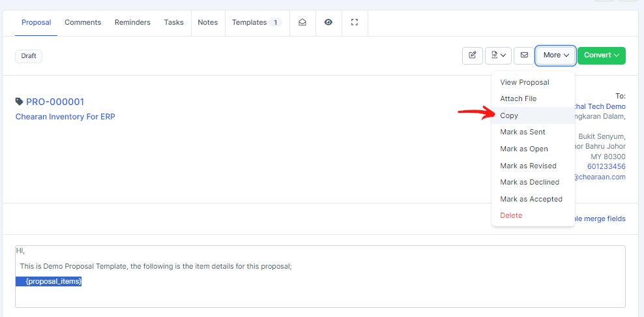Viewport: 644px width, 317px height.
Task: Click the tag icon beside PRO-000001
Action: tap(20, 102)
